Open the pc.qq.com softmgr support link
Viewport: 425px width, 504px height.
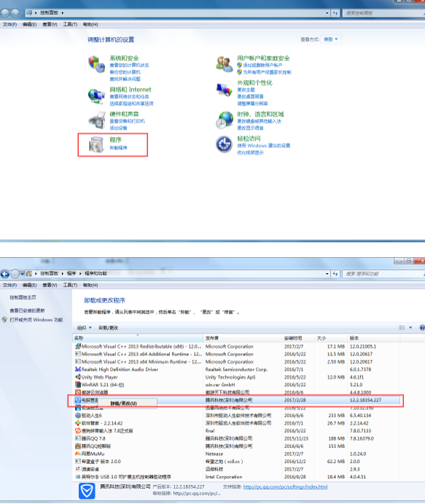(285, 487)
